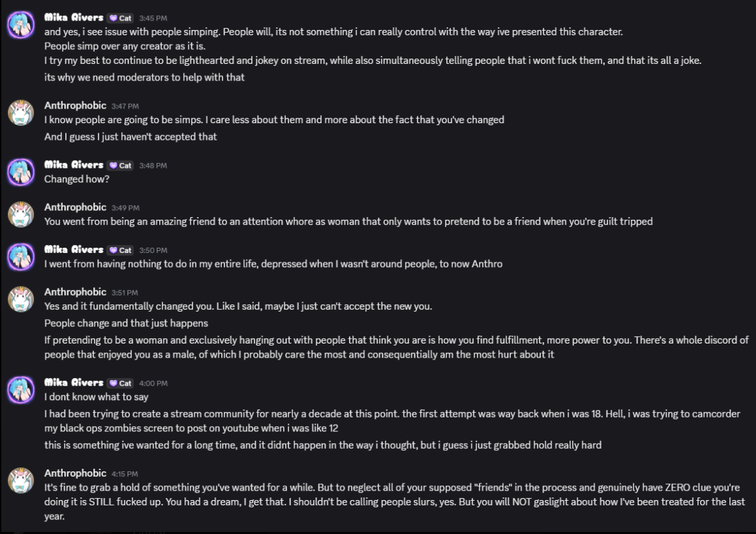
Task: Open Anthrophobic's avatar on the 3:47 PM message
Action: point(21,113)
